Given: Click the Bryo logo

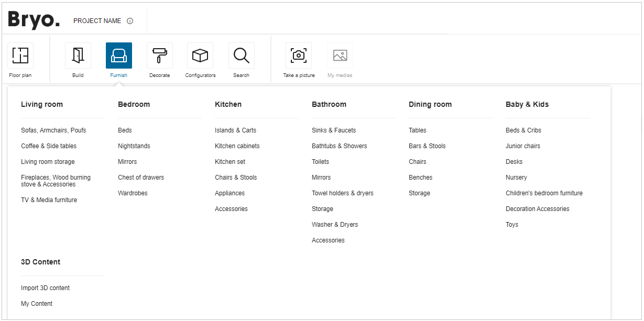Looking at the screenshot, I should 34,20.
